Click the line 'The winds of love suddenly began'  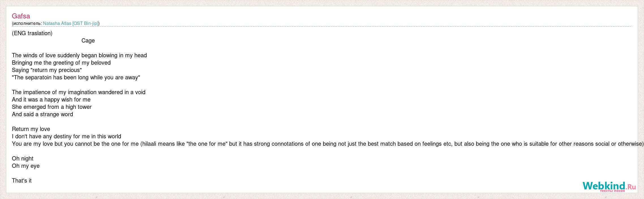tap(79, 56)
